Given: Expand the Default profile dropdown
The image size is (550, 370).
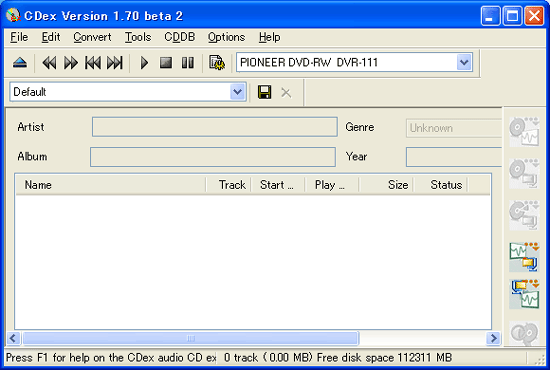Looking at the screenshot, I should [128, 92].
